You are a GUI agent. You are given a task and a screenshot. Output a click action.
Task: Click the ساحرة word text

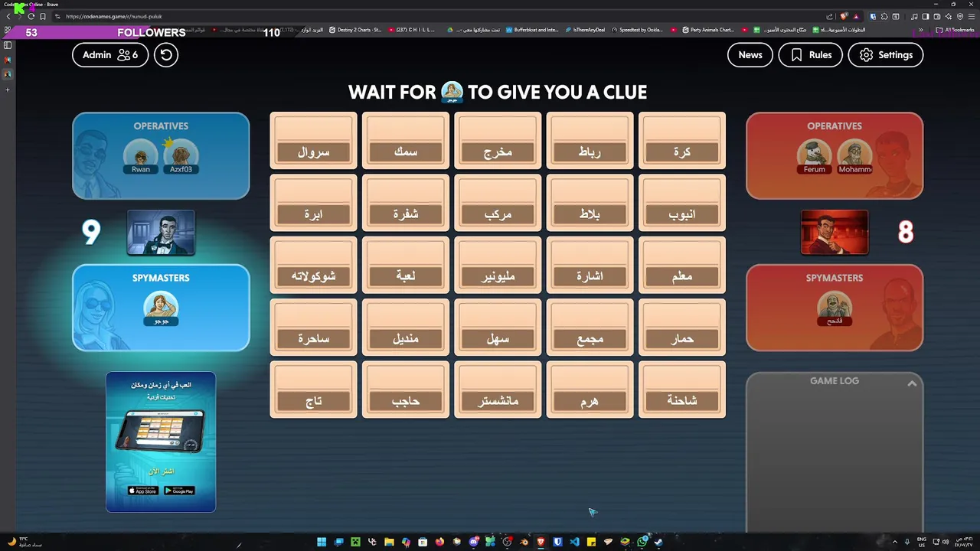click(313, 338)
